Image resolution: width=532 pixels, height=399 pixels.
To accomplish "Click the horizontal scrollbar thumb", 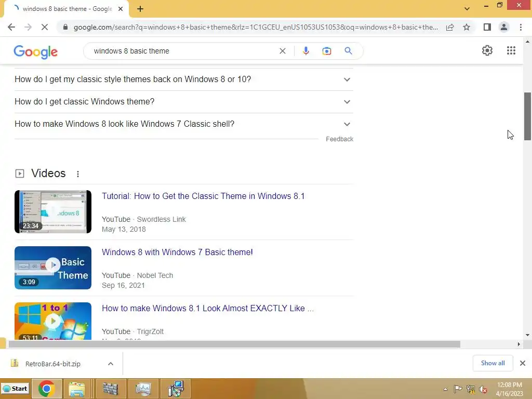I will tap(234, 344).
